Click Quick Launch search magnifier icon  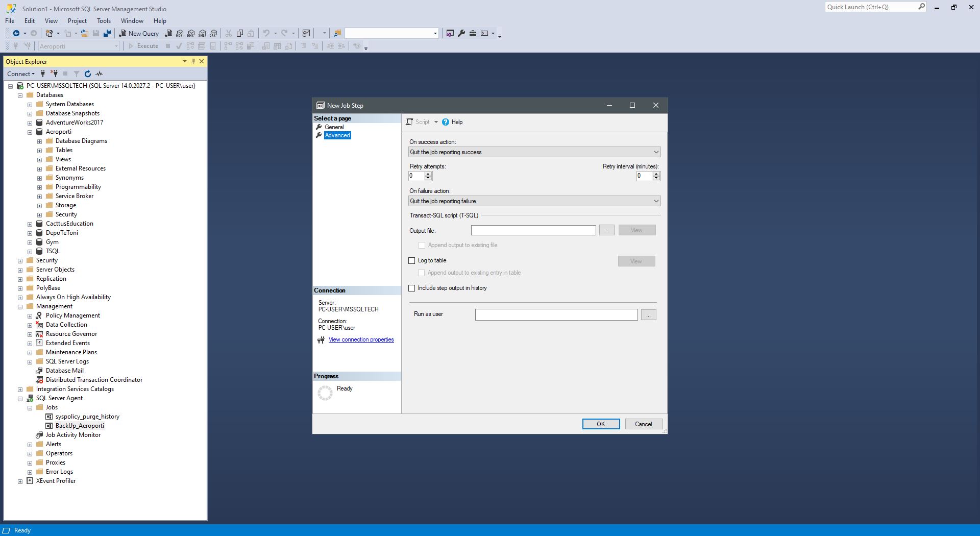pyautogui.click(x=921, y=7)
